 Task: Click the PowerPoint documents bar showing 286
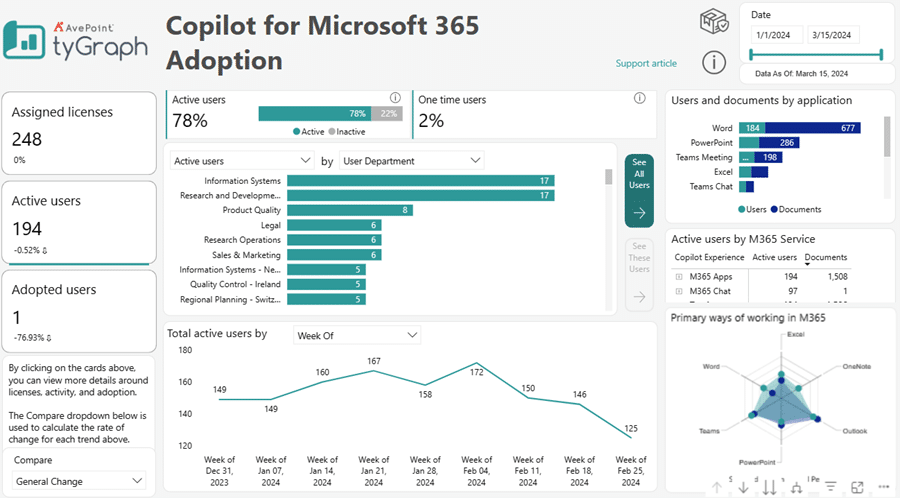779,142
